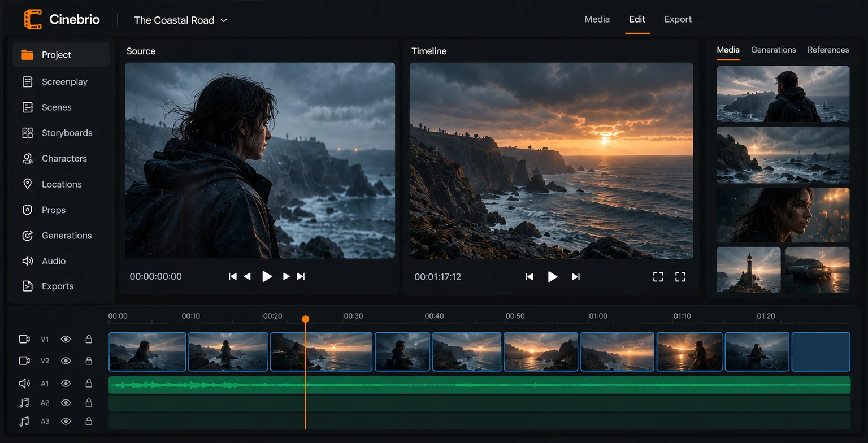Open the Storyboards grid icon
This screenshot has height=443, width=868.
click(x=27, y=133)
